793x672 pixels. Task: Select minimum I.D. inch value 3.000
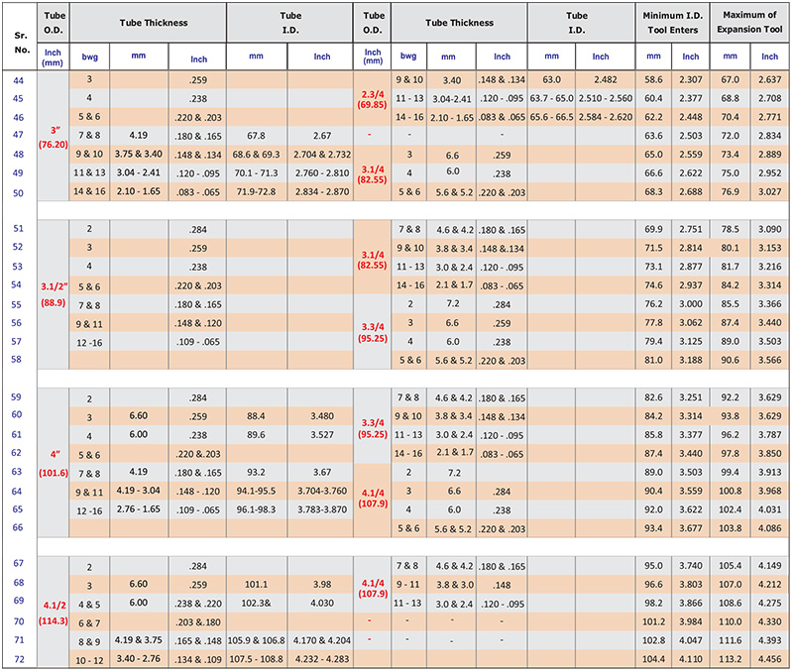click(690, 304)
